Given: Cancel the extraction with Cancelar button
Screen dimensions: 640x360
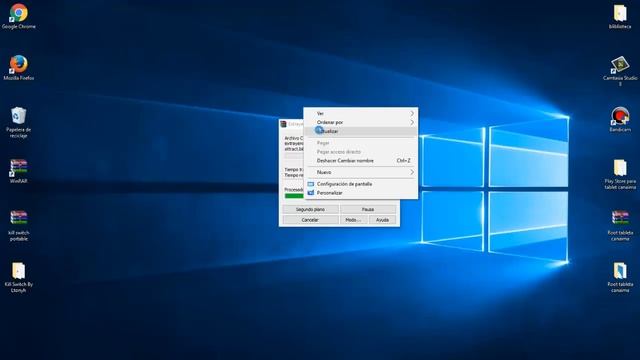Looking at the screenshot, I should [310, 220].
